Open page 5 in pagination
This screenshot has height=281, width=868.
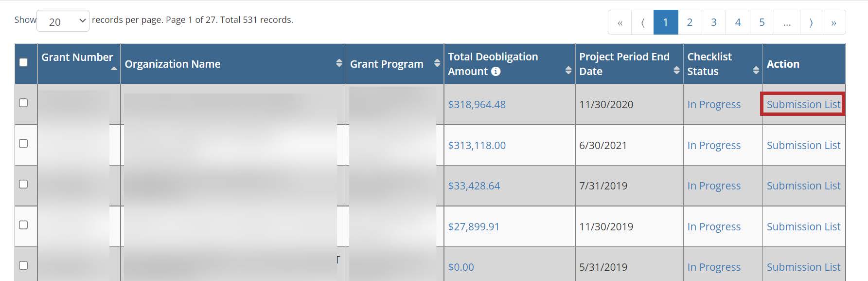click(762, 22)
